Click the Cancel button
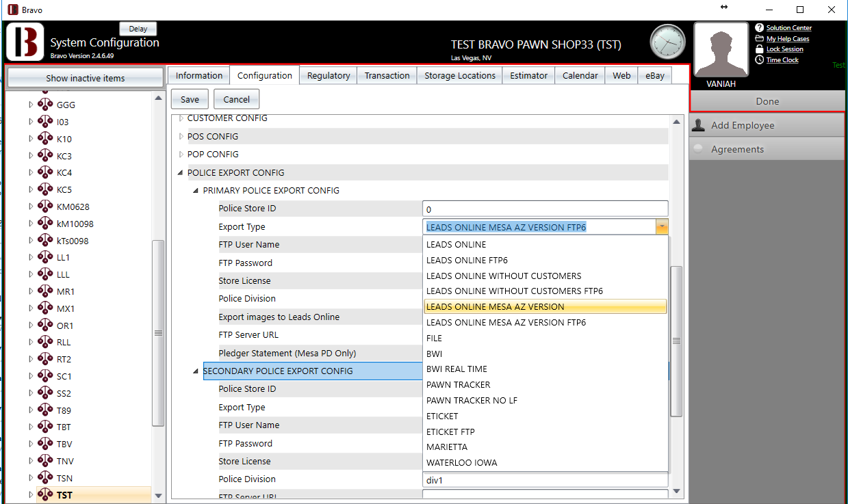848x504 pixels. pyautogui.click(x=236, y=99)
